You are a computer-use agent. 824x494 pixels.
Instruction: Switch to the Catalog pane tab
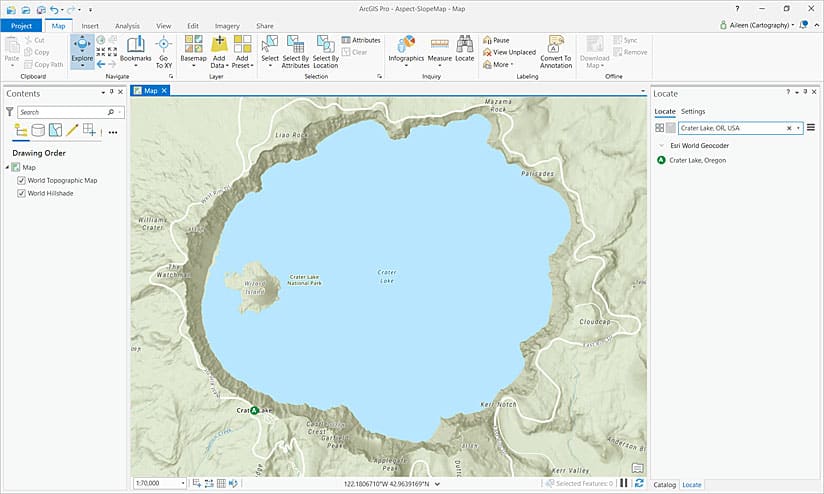pos(664,485)
